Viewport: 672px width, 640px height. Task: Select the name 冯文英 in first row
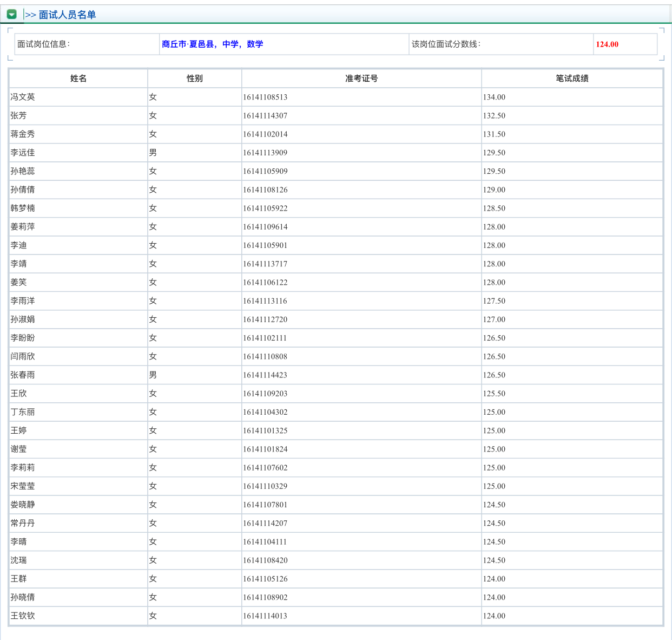[23, 97]
